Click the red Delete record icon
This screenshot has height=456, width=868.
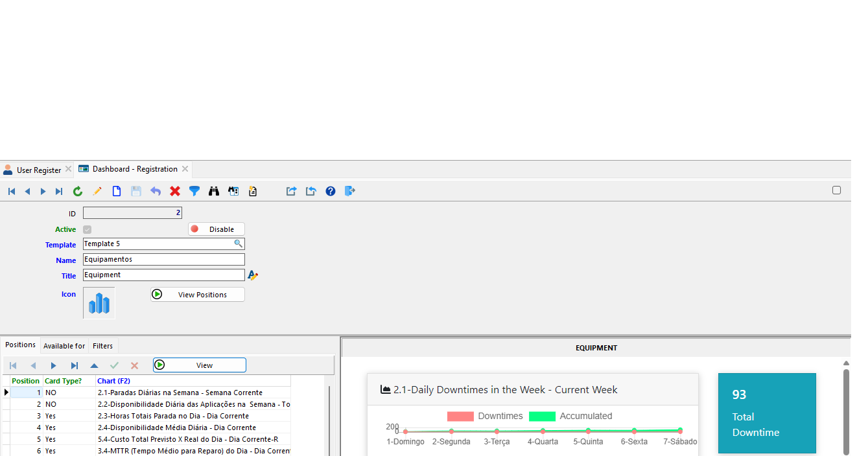tap(175, 191)
